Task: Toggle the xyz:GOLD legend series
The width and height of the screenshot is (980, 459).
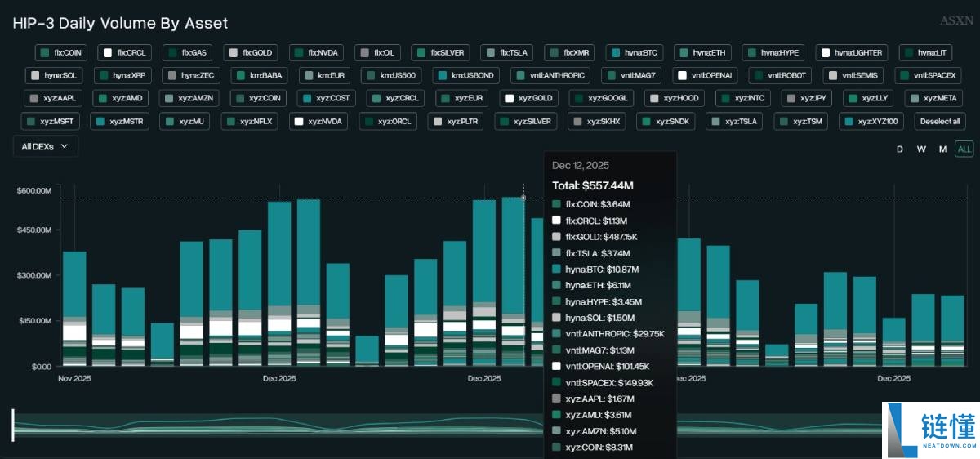Action: pos(528,99)
